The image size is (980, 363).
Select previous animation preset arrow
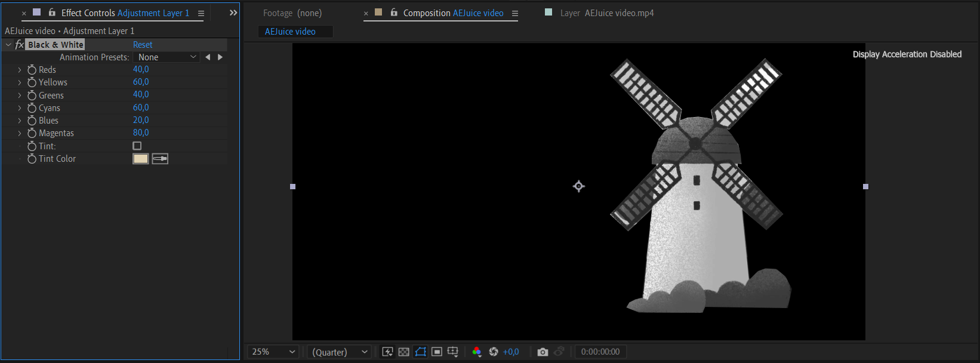click(208, 57)
